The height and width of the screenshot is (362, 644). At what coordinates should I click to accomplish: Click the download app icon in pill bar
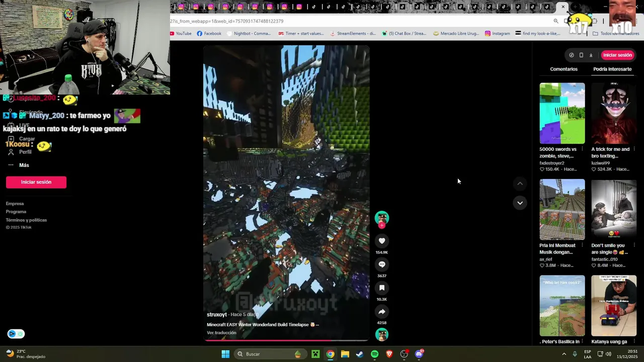(591, 55)
